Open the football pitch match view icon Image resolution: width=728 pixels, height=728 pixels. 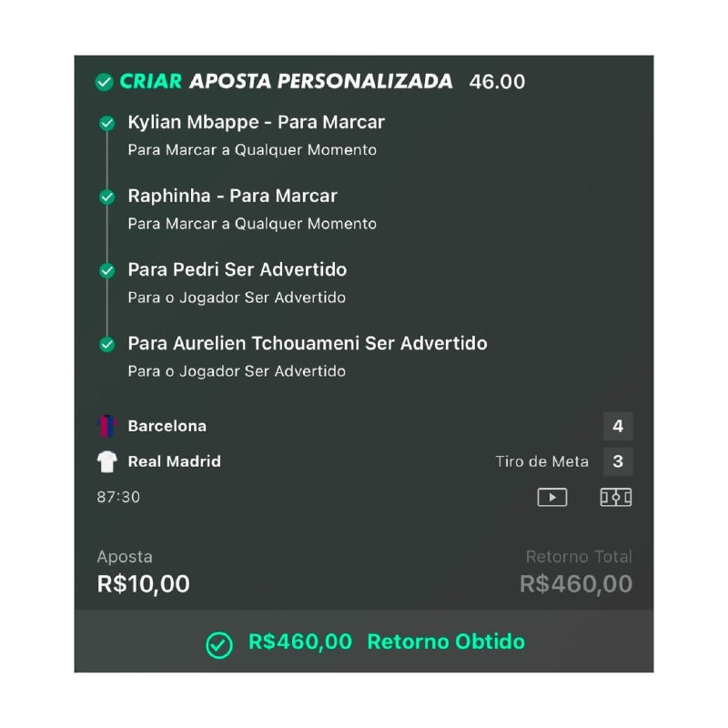[x=616, y=497]
